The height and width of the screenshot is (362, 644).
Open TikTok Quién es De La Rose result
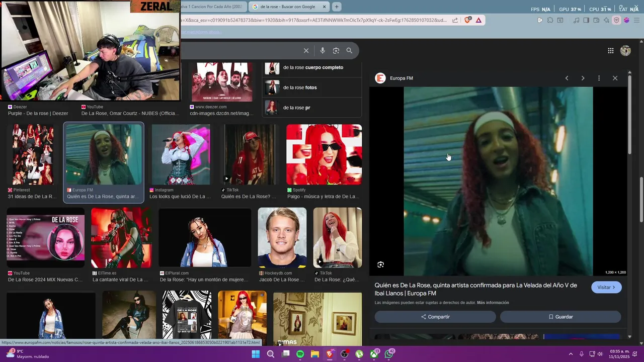250,162
